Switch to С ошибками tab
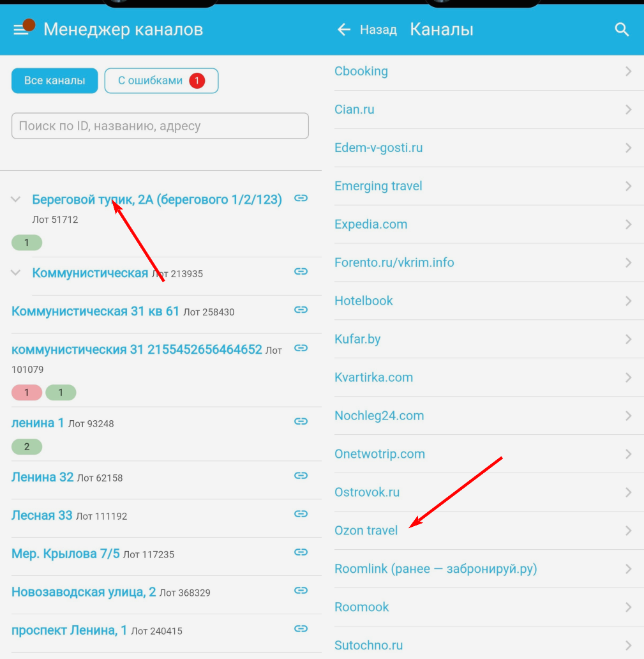This screenshot has height=659, width=644. (161, 80)
